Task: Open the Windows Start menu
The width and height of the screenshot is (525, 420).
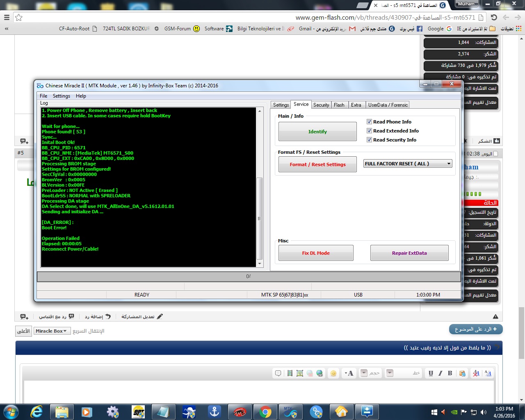Action: click(10, 412)
